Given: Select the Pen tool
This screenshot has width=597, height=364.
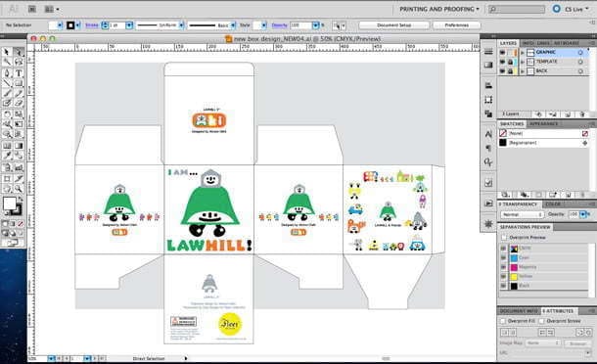Looking at the screenshot, I should (x=7, y=72).
